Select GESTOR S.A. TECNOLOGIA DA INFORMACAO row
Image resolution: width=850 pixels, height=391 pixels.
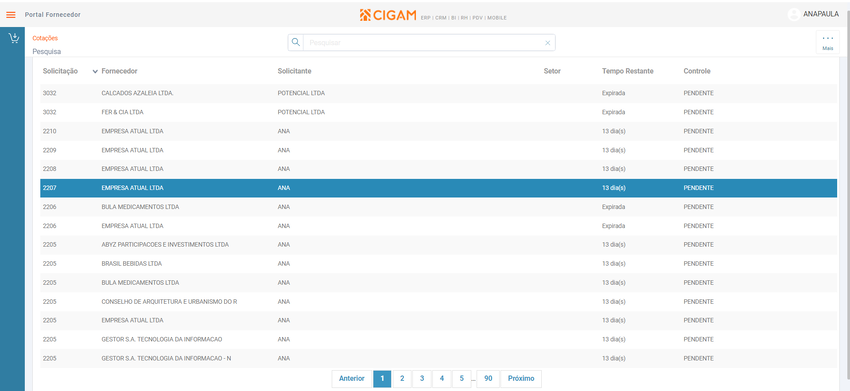439,339
